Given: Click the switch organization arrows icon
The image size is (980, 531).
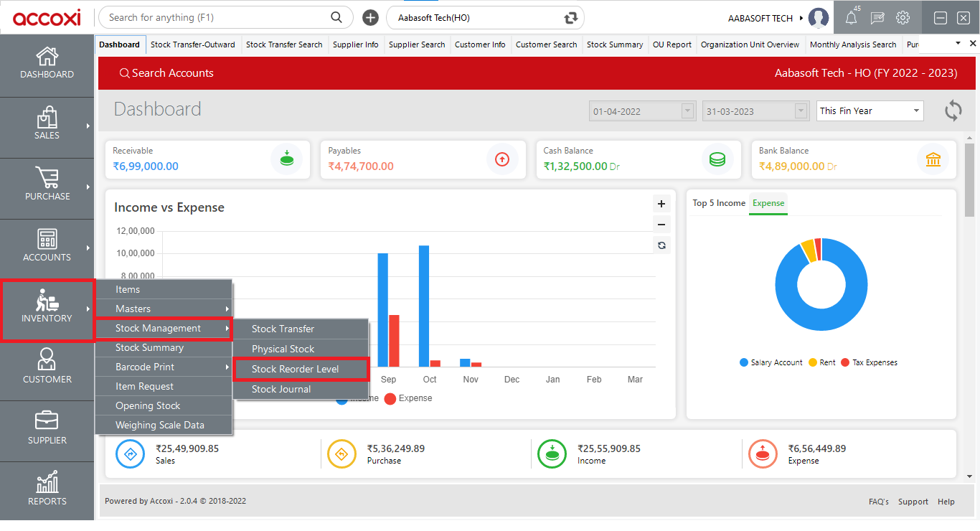Looking at the screenshot, I should tap(571, 18).
